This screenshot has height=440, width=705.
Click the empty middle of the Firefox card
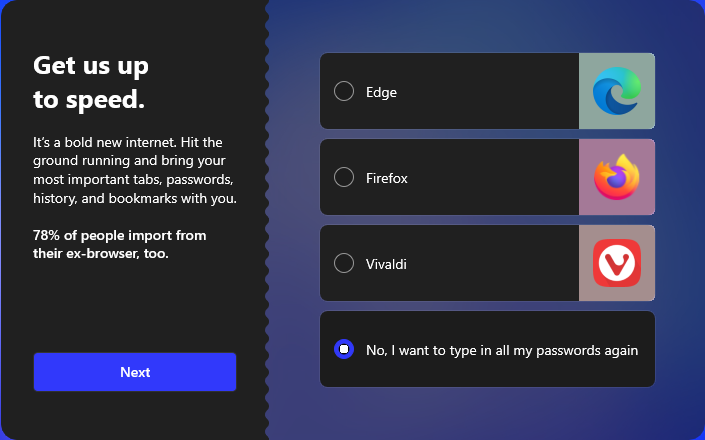490,177
